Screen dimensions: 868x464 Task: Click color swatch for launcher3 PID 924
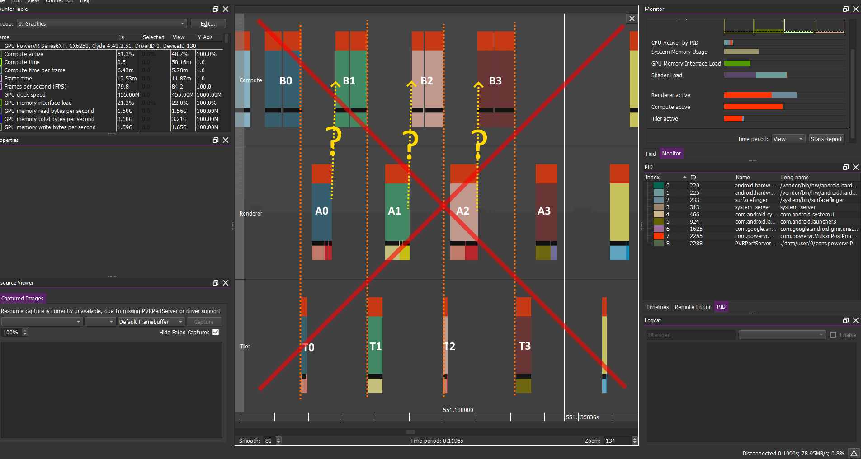pos(659,222)
